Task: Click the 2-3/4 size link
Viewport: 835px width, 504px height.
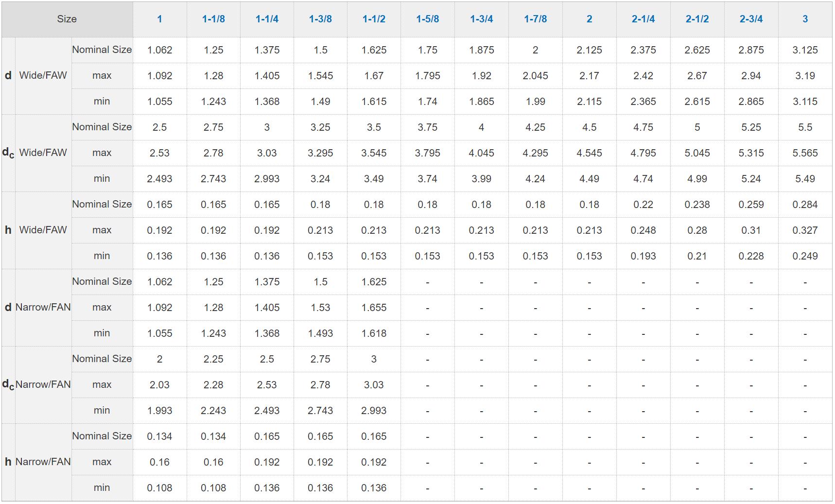Action: coord(751,19)
